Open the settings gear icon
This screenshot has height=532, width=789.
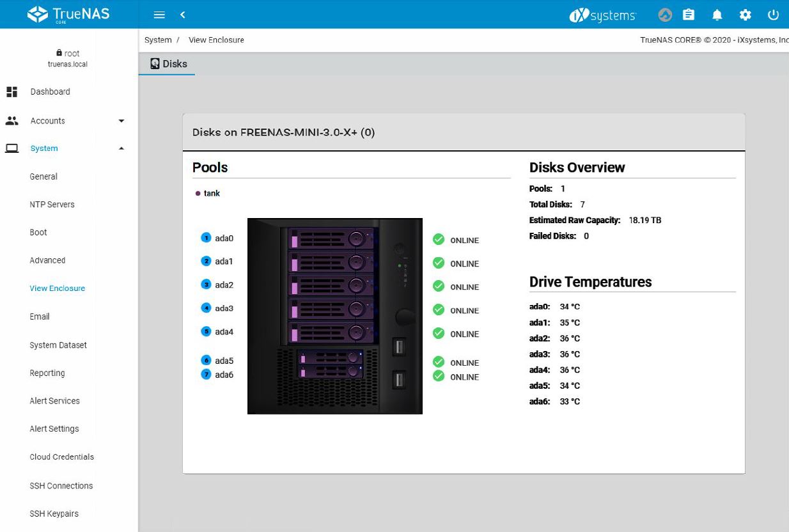click(x=745, y=15)
